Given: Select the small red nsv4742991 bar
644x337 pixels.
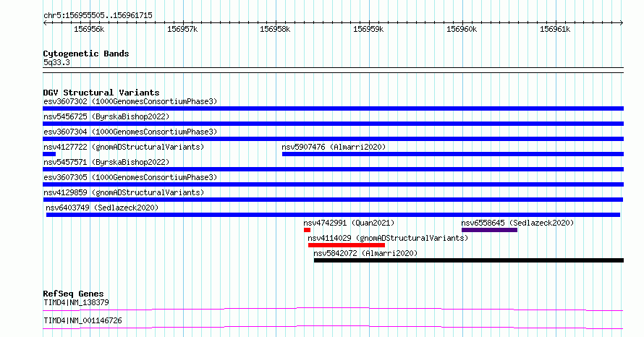Looking at the screenshot, I should tap(308, 230).
